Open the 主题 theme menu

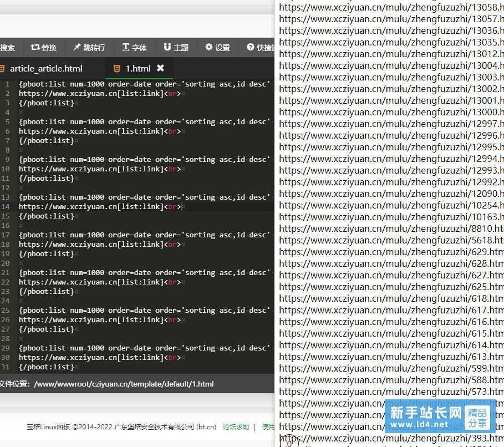(x=176, y=48)
